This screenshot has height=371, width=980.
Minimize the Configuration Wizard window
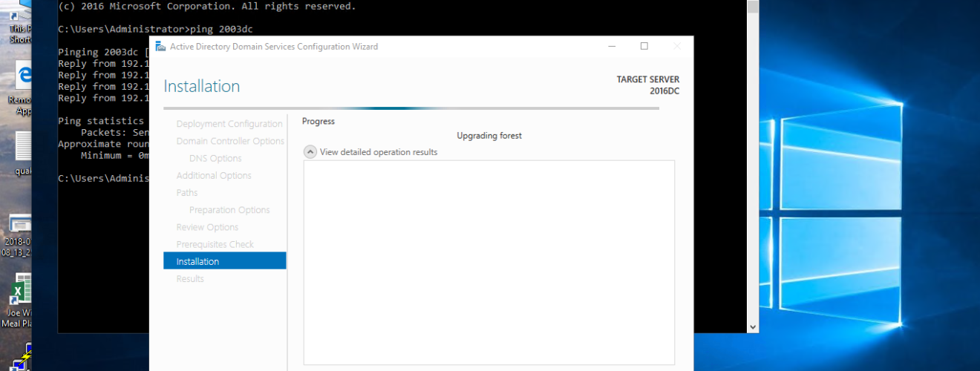click(611, 46)
